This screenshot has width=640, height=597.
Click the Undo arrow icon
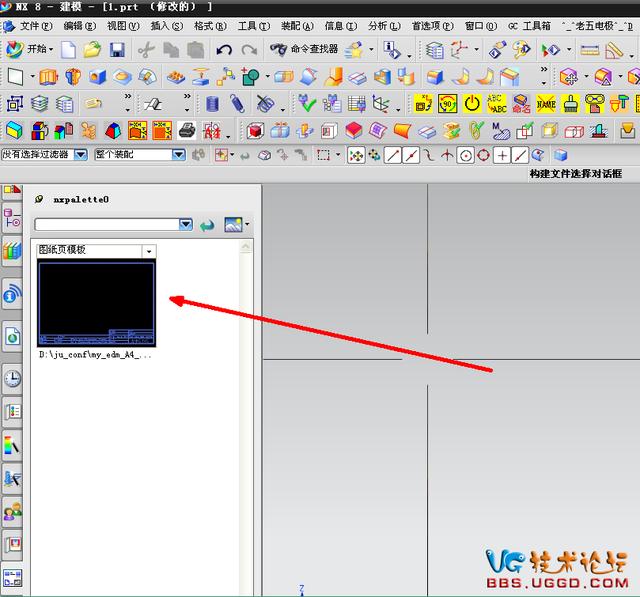click(x=224, y=50)
